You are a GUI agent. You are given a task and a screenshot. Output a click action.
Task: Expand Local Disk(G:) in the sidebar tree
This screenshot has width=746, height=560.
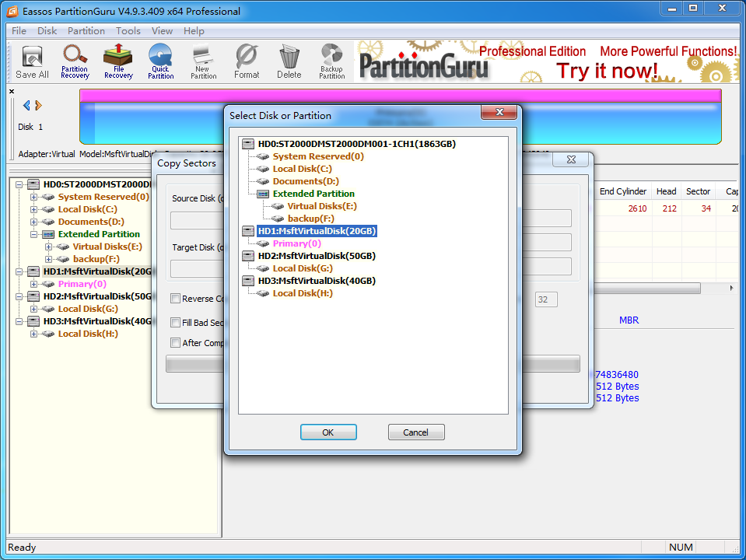point(33,309)
